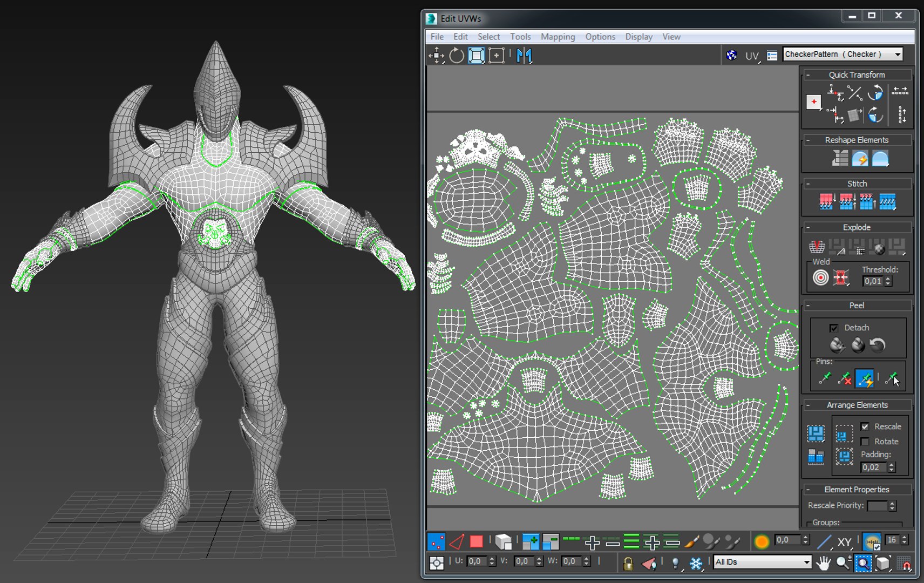Image resolution: width=924 pixels, height=583 pixels.
Task: Open the Mapping menu
Action: click(558, 37)
